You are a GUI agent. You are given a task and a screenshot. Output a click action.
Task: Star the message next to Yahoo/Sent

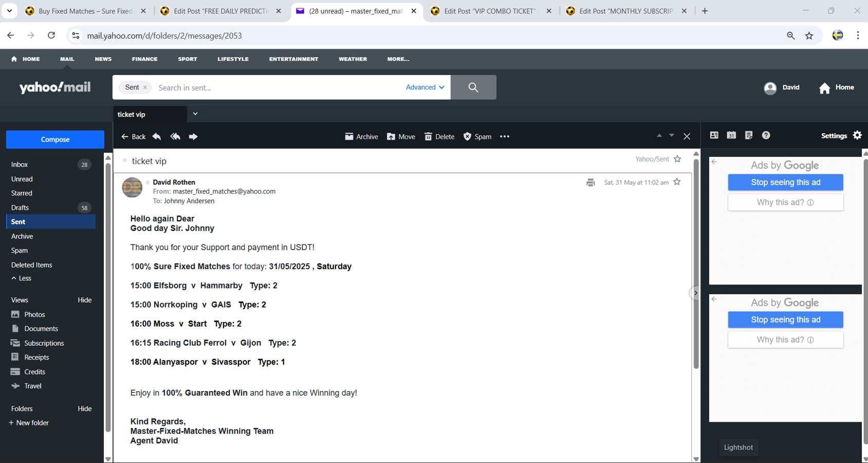pyautogui.click(x=677, y=159)
